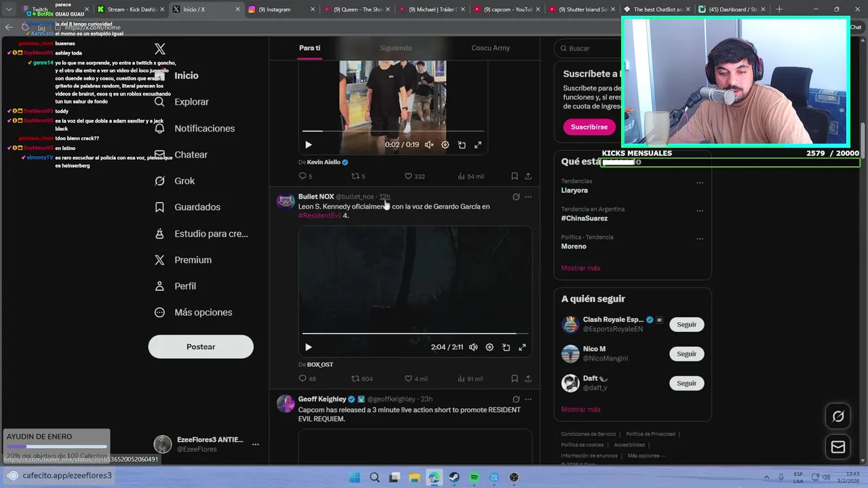868x488 pixels.
Task: Mute the Resident Evil video volume
Action: coord(473,347)
